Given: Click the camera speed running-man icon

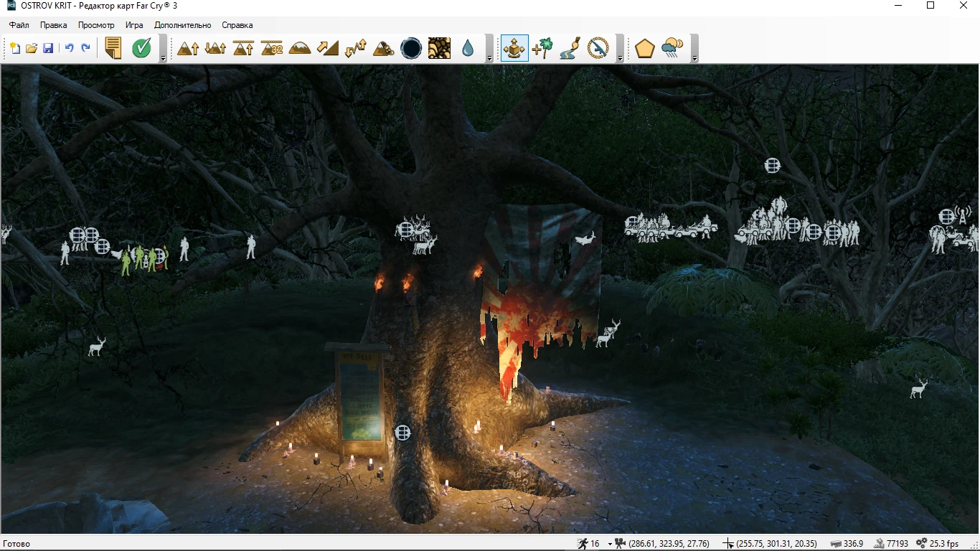Looking at the screenshot, I should coord(583,544).
